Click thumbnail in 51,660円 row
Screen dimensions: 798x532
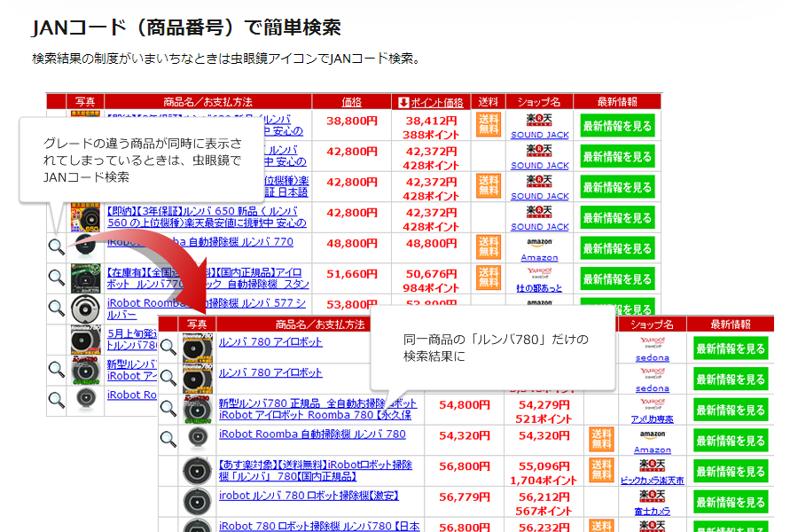tap(85, 278)
